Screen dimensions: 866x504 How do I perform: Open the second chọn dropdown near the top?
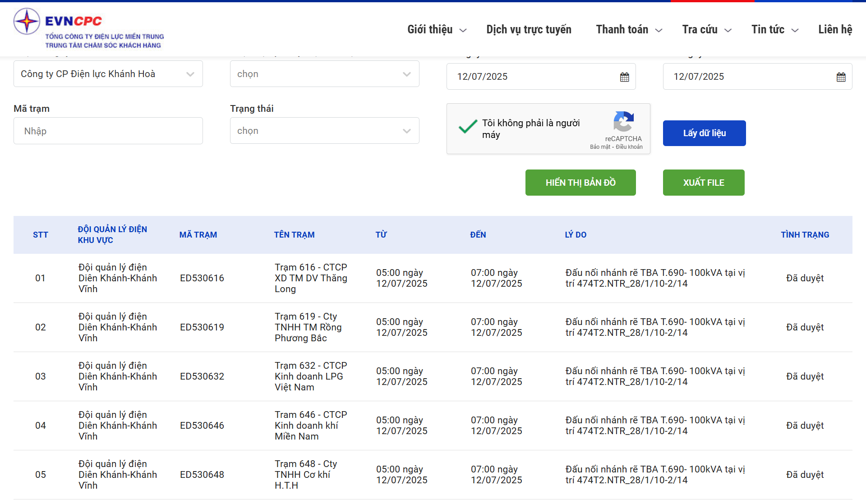pos(324,73)
